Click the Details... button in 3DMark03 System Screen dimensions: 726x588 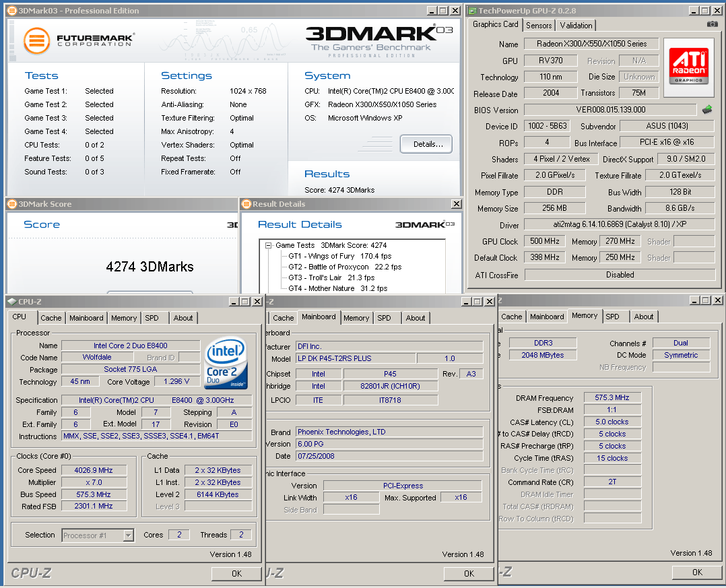426,144
